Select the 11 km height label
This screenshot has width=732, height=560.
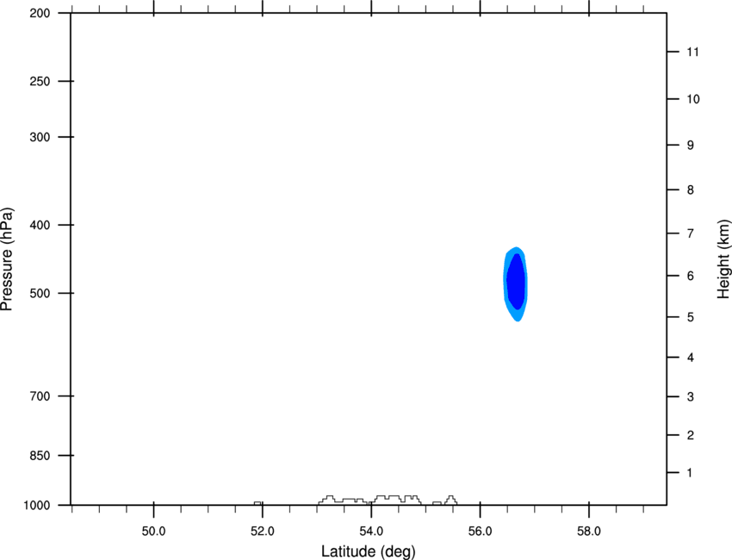coord(693,52)
